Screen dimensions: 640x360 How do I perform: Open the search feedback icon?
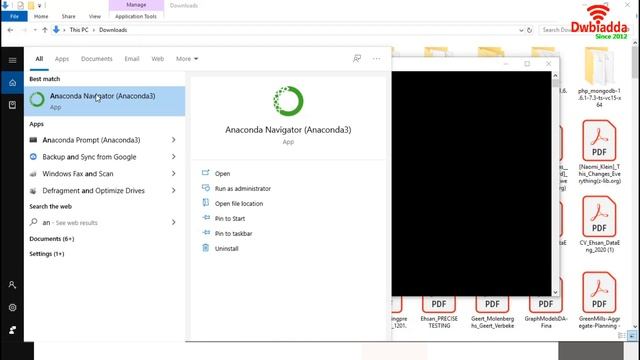357,59
